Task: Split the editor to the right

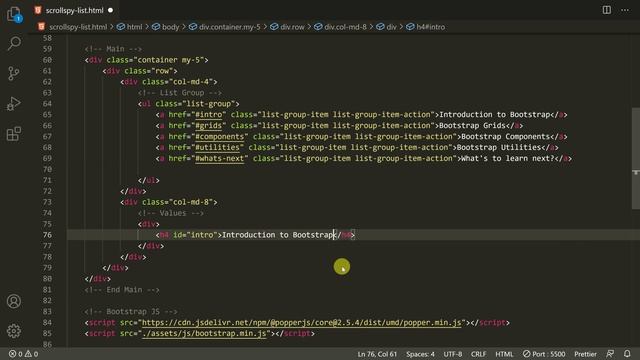Action: [607, 10]
